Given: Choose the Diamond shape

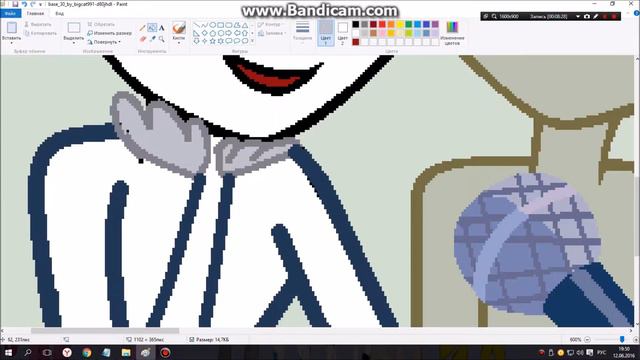Looking at the screenshot, I should pyautogui.click(x=204, y=33).
